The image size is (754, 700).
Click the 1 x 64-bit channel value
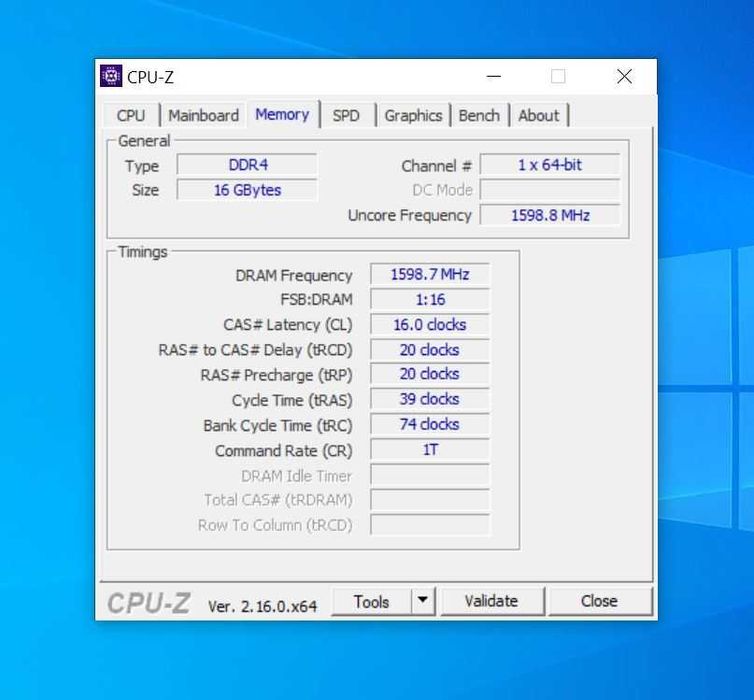click(550, 165)
